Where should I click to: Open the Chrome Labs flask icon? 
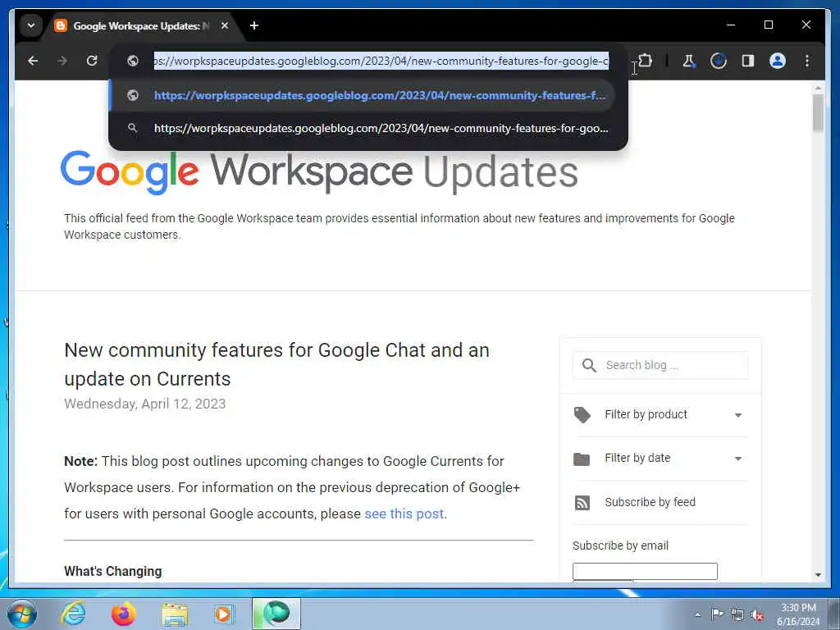689,61
